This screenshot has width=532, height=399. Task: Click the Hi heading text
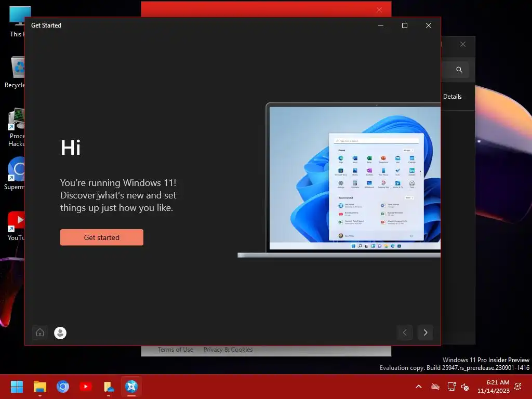pos(71,148)
